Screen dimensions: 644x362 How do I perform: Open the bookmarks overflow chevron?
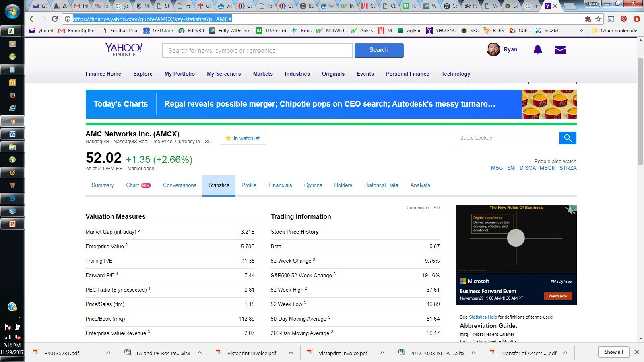581,31
